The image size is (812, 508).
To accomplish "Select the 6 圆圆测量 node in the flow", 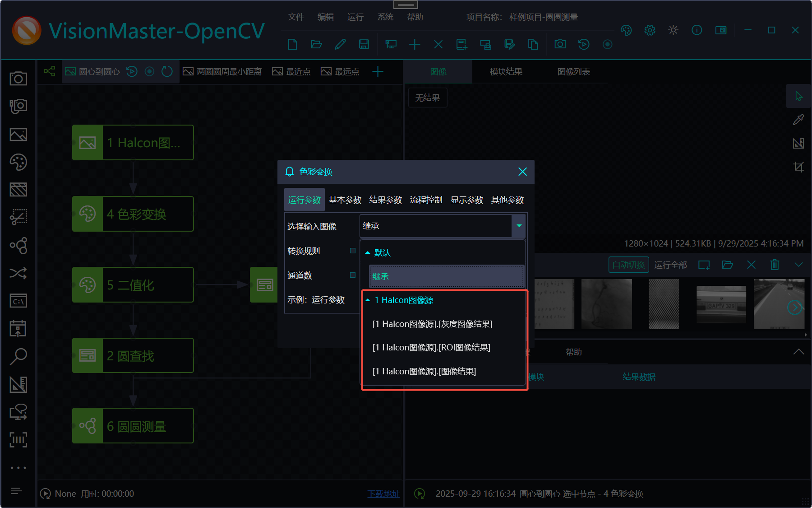I will coord(133,426).
